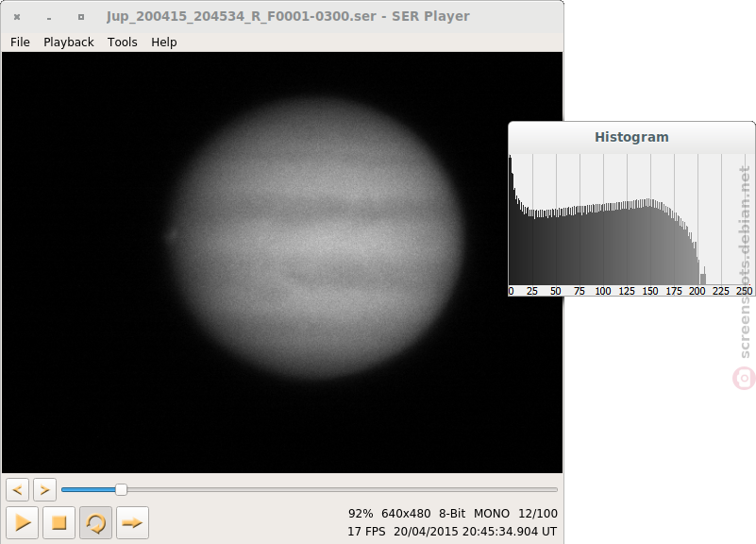Open the Tools menu
The width and height of the screenshot is (756, 544).
pos(123,42)
